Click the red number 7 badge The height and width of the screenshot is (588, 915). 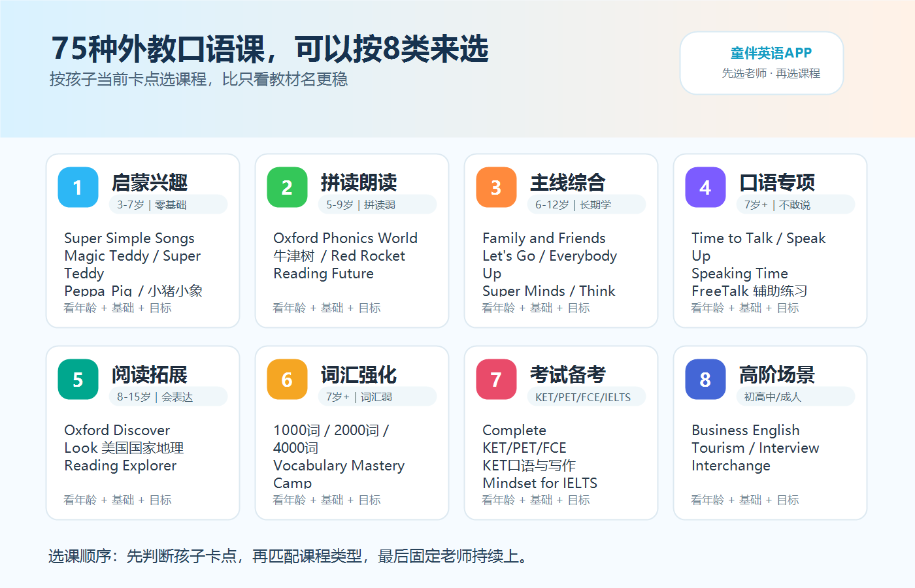[496, 380]
